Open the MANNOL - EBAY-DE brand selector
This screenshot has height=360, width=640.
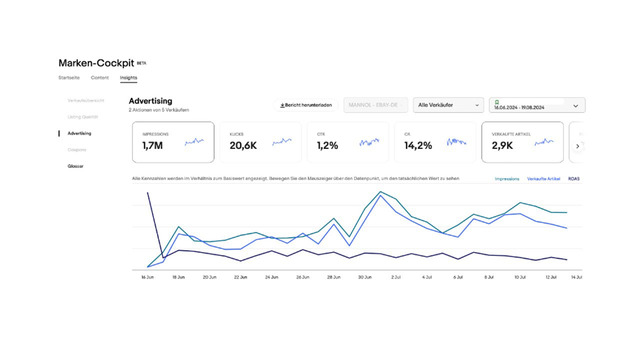point(376,105)
